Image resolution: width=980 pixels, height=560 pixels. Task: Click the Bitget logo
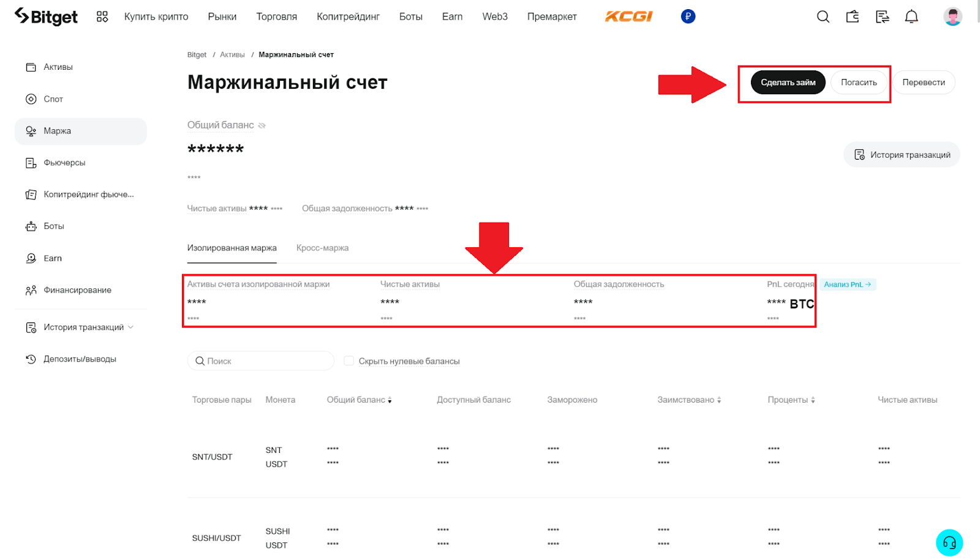(46, 17)
